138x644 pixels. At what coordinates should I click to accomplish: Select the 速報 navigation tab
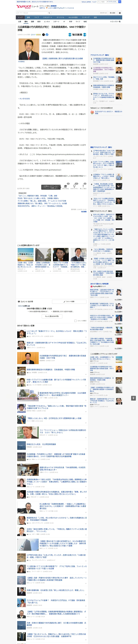point(28,17)
